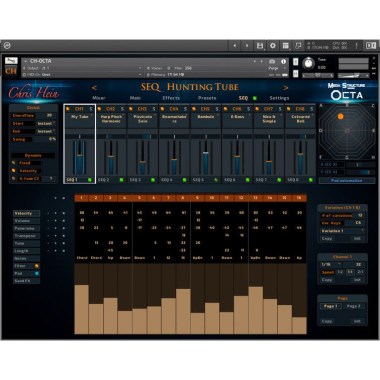Open Kontakt options via the gear icon

[273, 46]
